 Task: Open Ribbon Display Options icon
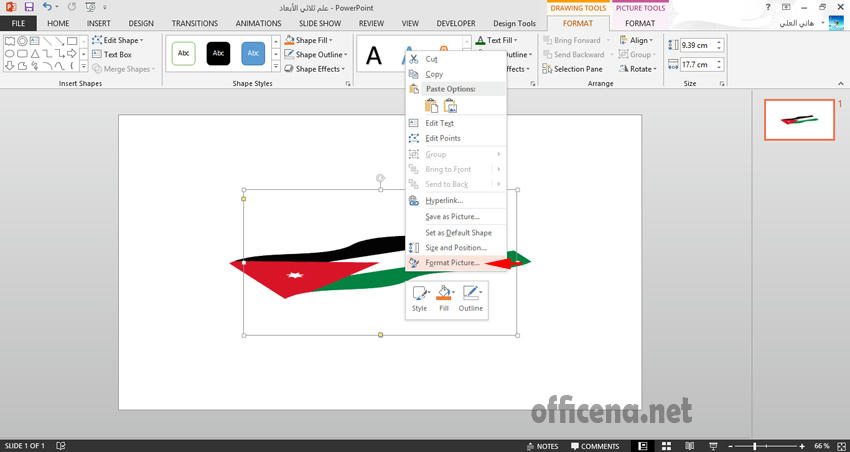786,8
